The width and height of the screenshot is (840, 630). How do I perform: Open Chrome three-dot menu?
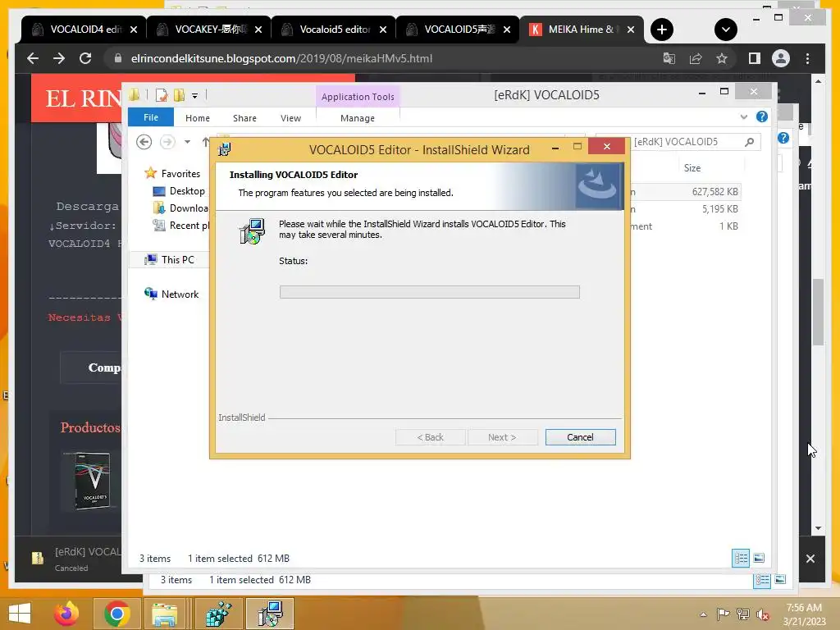807,58
